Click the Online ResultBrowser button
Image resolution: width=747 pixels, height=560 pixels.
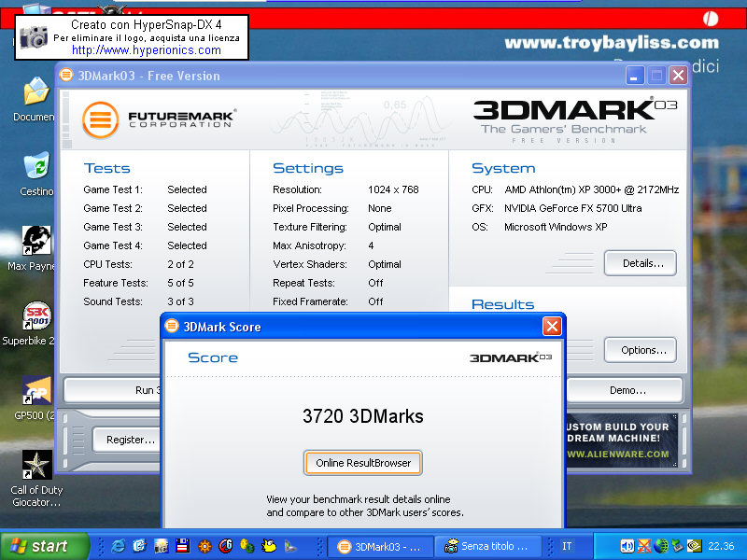click(x=363, y=463)
